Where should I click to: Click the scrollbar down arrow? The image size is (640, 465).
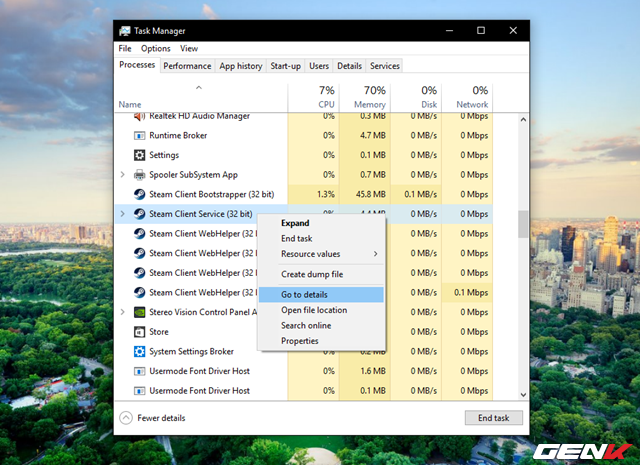(523, 395)
